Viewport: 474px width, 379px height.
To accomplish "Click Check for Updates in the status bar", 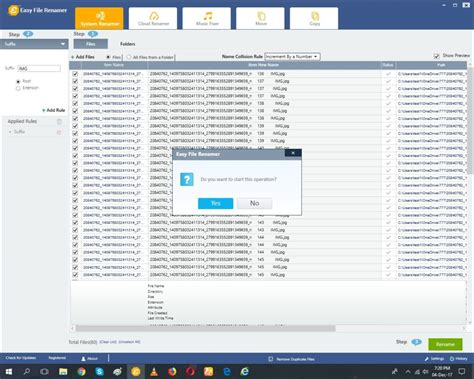I will tap(21, 358).
